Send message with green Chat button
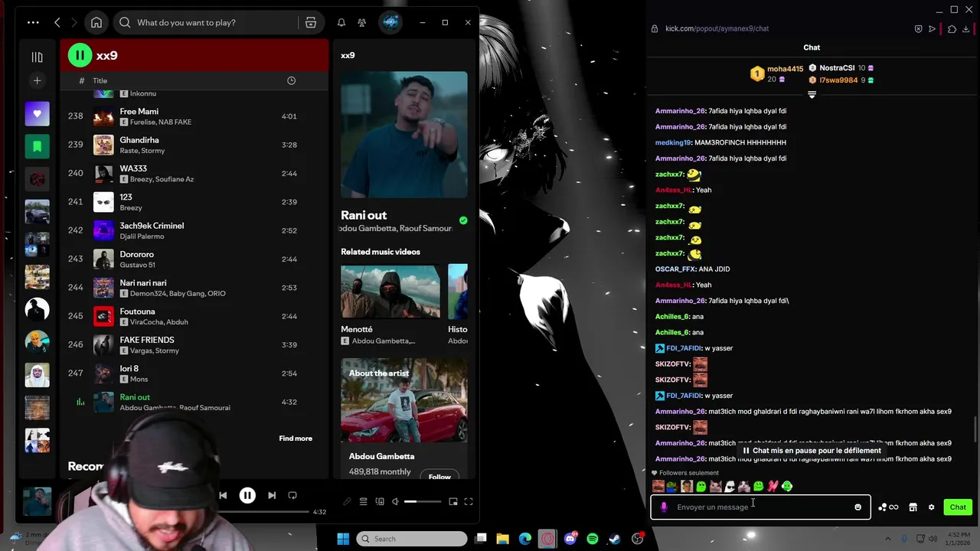The width and height of the screenshot is (980, 551). coord(958,507)
